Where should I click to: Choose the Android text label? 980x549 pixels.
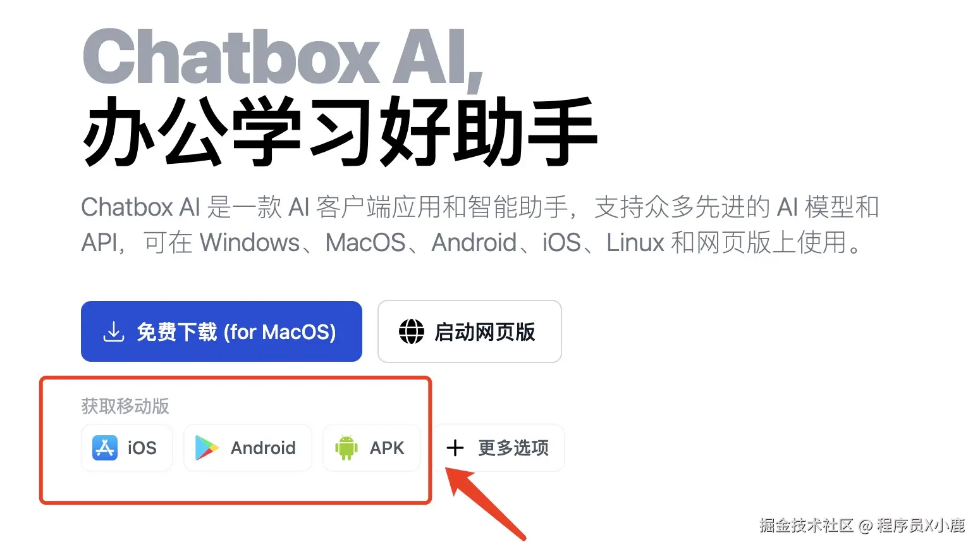tap(263, 448)
